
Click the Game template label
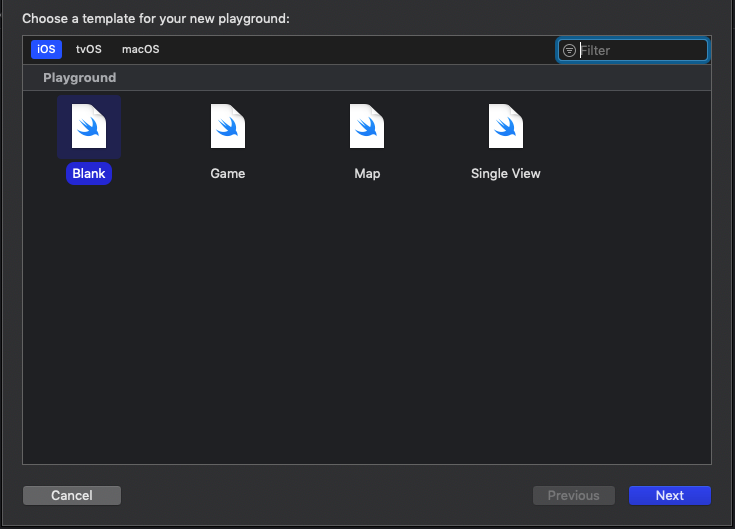(228, 173)
